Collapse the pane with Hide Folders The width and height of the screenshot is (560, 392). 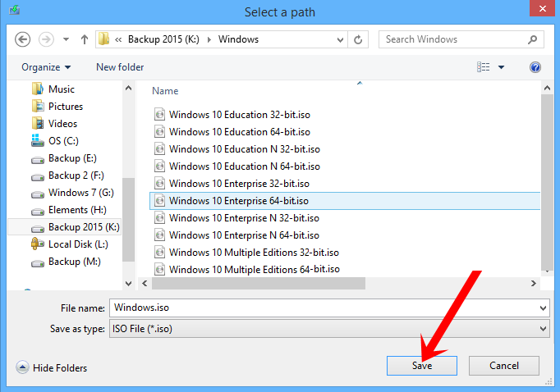pos(51,368)
